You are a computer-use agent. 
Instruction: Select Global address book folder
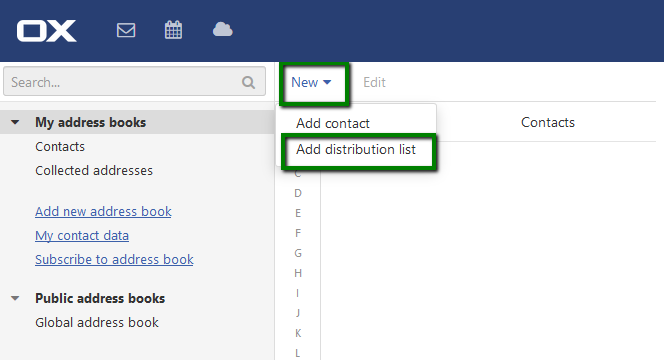coord(97,322)
